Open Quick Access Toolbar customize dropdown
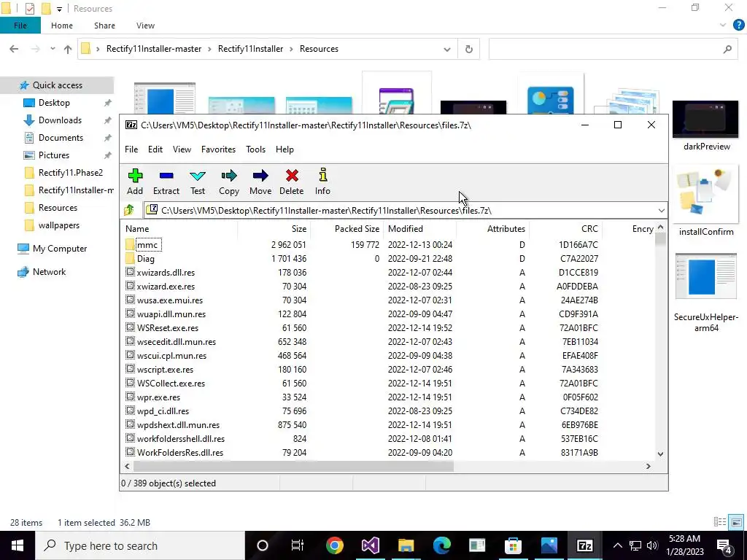The width and height of the screenshot is (747, 560). click(x=59, y=9)
